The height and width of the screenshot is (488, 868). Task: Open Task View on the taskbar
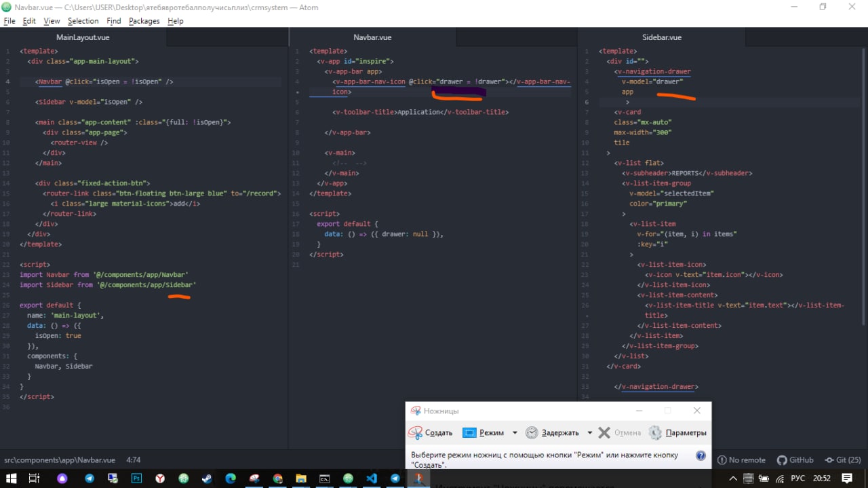[x=35, y=478]
